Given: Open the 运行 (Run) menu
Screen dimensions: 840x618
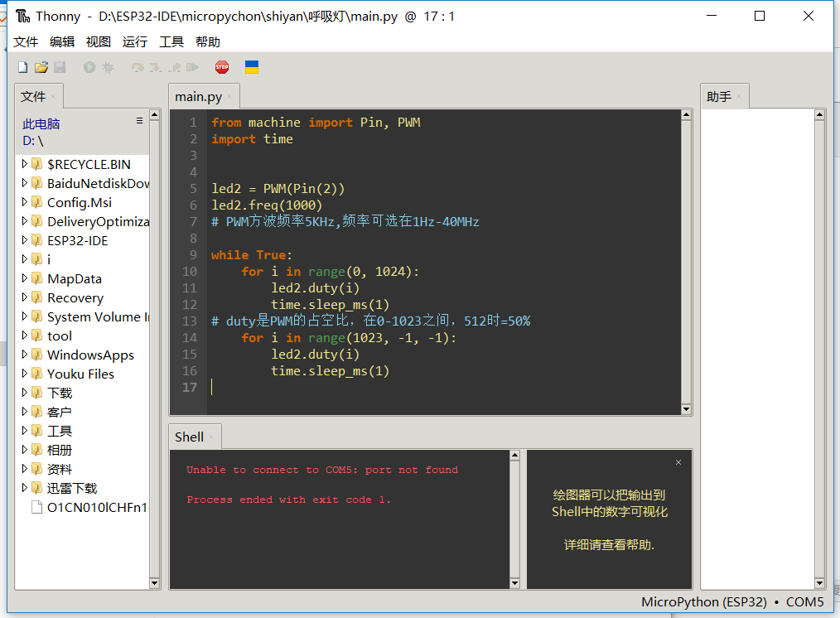Looking at the screenshot, I should (x=134, y=42).
